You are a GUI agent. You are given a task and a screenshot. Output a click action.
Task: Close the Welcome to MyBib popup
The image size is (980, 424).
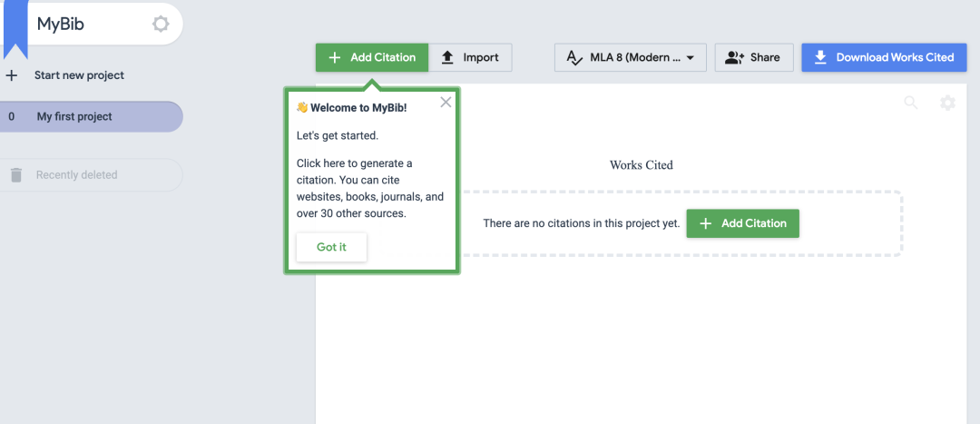[x=446, y=103]
